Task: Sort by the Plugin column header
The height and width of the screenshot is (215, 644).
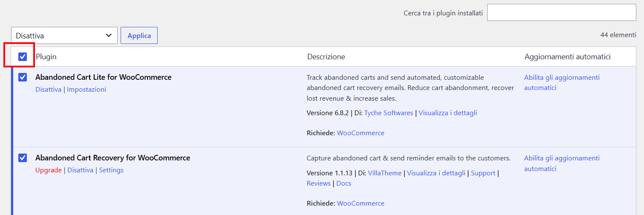Action: [x=46, y=57]
